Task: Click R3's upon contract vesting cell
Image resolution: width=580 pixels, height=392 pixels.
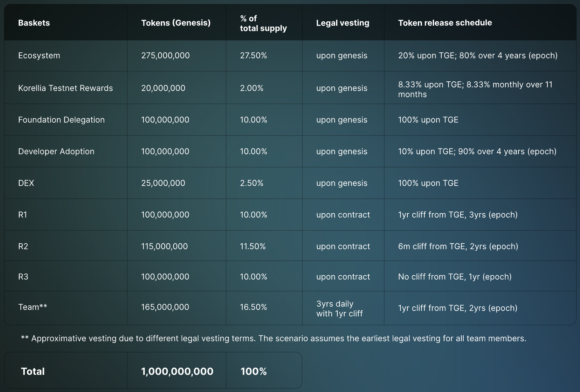Action: (x=343, y=277)
